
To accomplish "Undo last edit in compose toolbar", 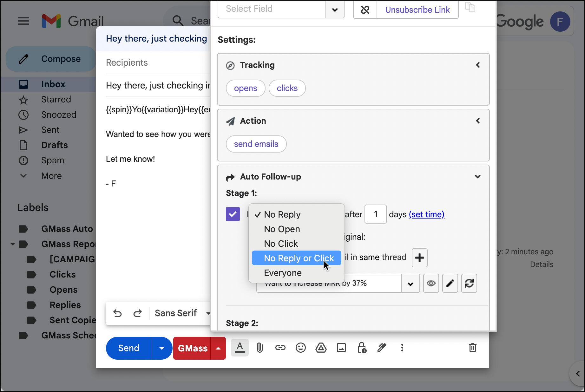I will coord(117,313).
